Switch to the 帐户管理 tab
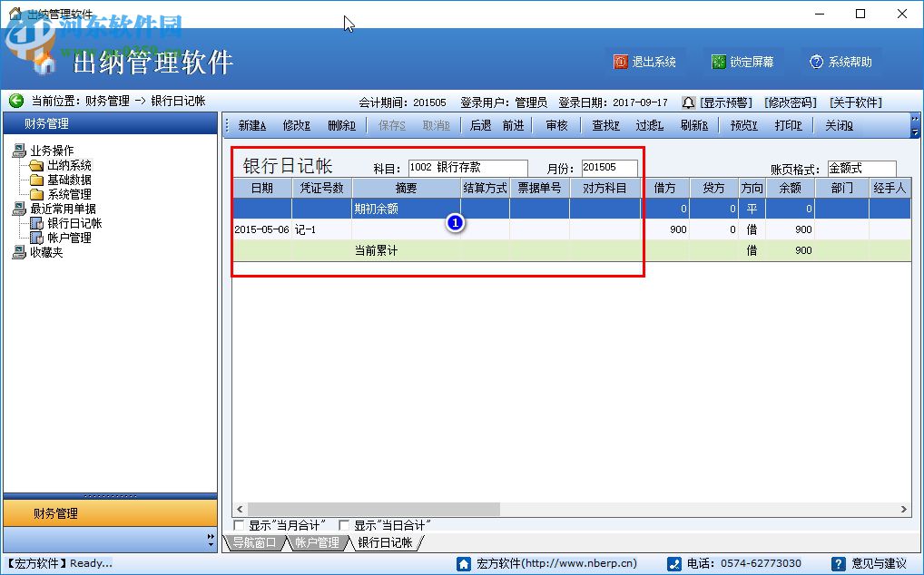The width and height of the screenshot is (924, 575). [319, 542]
